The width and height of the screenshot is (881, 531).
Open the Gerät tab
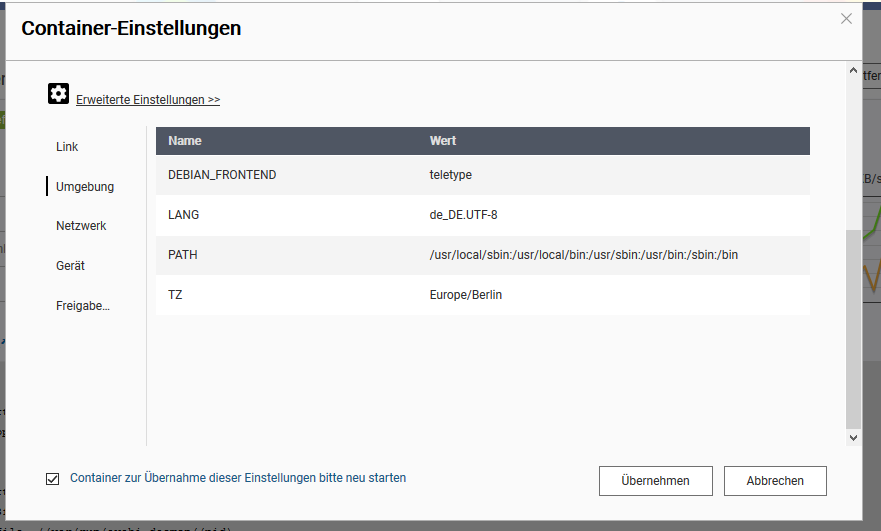70,266
